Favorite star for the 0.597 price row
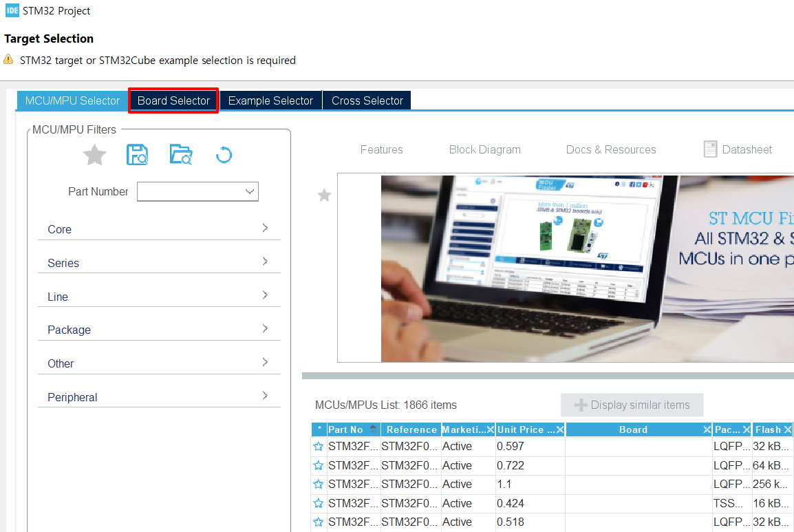Viewport: 794px width, 532px height. tap(318, 447)
